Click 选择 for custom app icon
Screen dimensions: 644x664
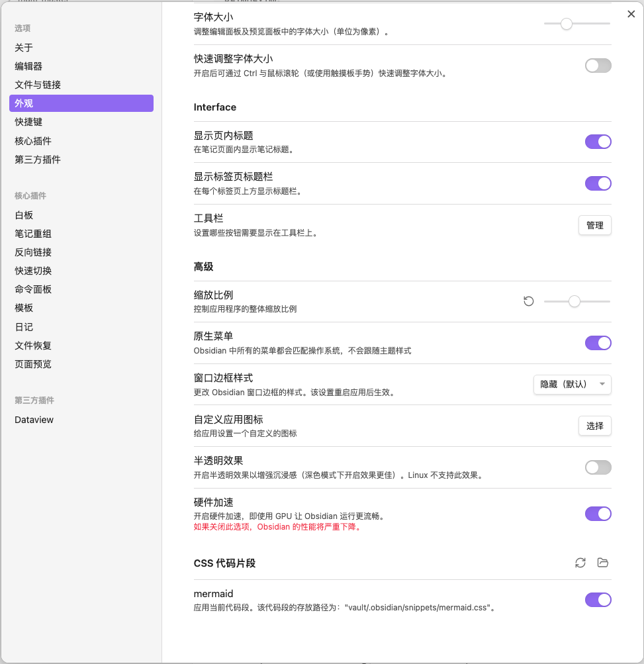coord(594,426)
